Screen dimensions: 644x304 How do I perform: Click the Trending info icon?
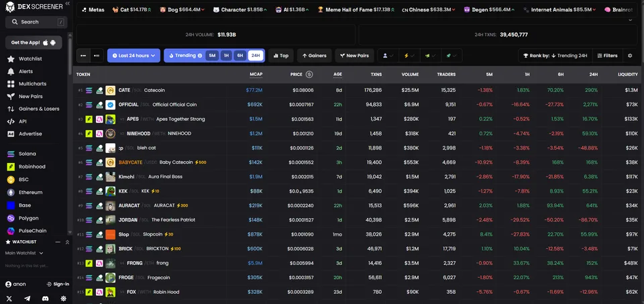tap(200, 56)
